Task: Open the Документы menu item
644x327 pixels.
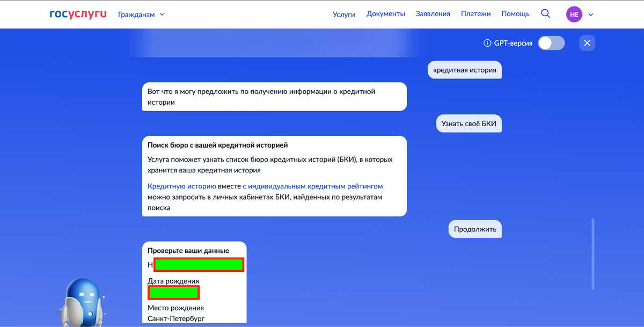Action: point(386,14)
